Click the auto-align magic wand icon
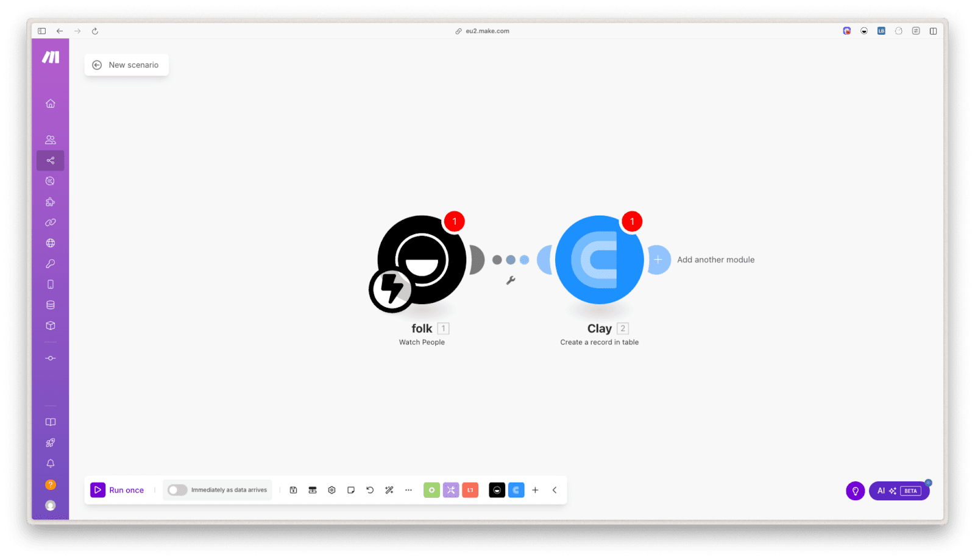Image resolution: width=975 pixels, height=560 pixels. pos(389,490)
